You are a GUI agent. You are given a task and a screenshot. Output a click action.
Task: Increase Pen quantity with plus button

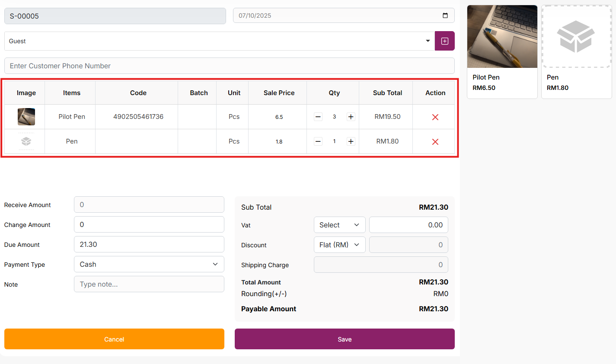click(351, 141)
